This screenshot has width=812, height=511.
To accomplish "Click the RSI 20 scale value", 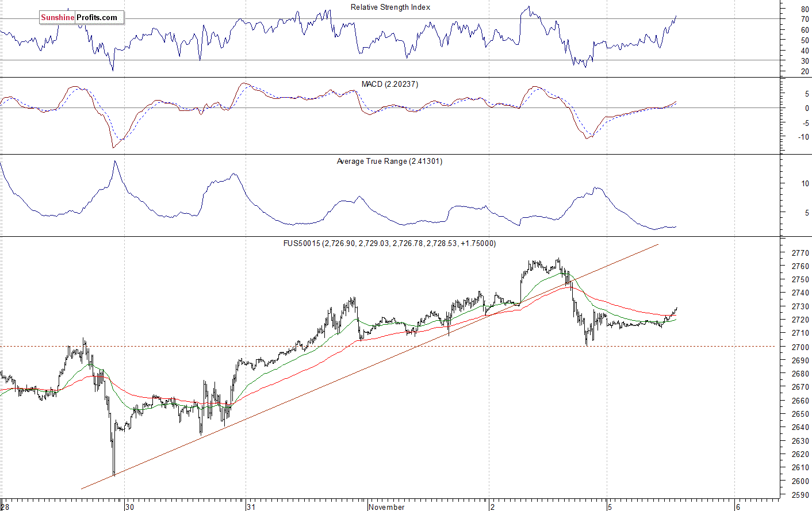I will (805, 72).
